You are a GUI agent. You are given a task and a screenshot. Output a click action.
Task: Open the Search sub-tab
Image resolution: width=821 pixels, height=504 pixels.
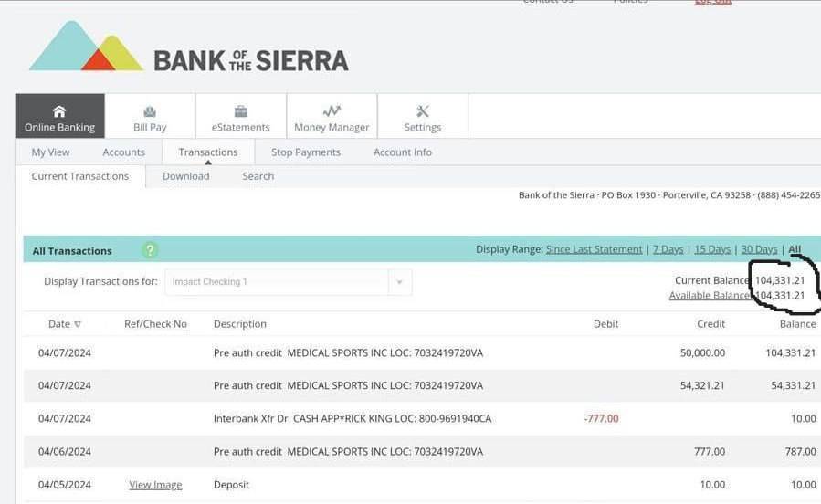[x=258, y=176]
